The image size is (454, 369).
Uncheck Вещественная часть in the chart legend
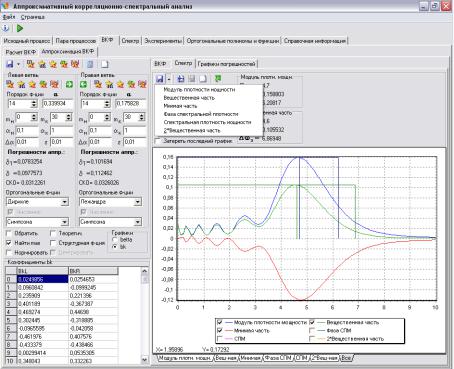click(x=312, y=322)
